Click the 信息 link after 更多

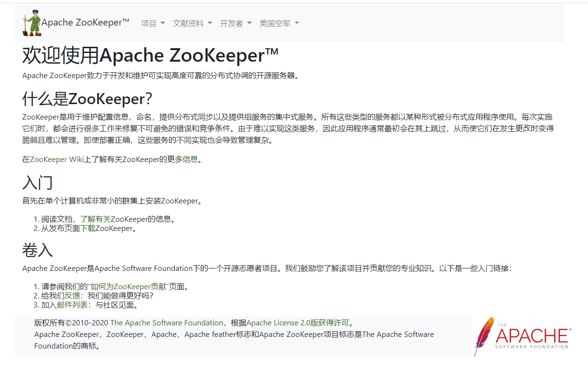(190, 159)
